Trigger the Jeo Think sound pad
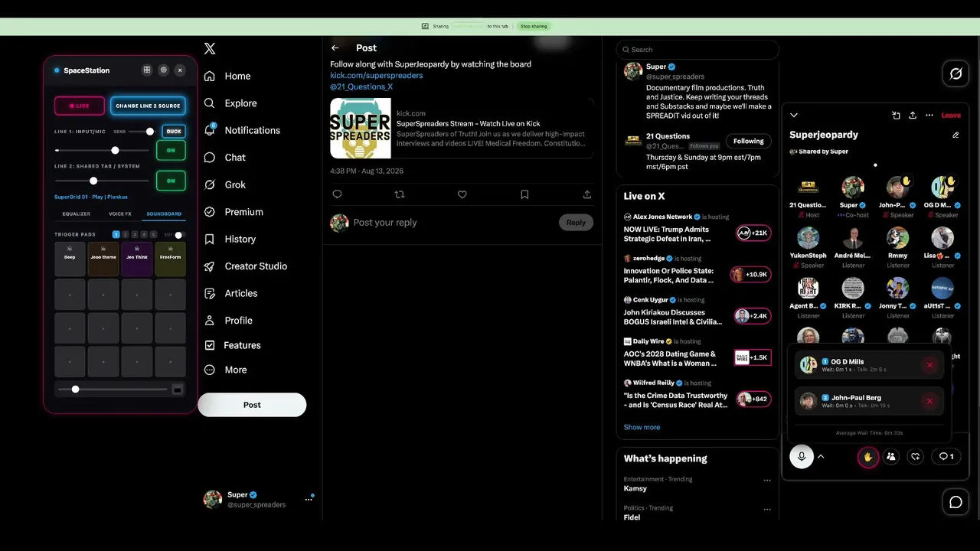This screenshot has width=980, height=551. [137, 259]
